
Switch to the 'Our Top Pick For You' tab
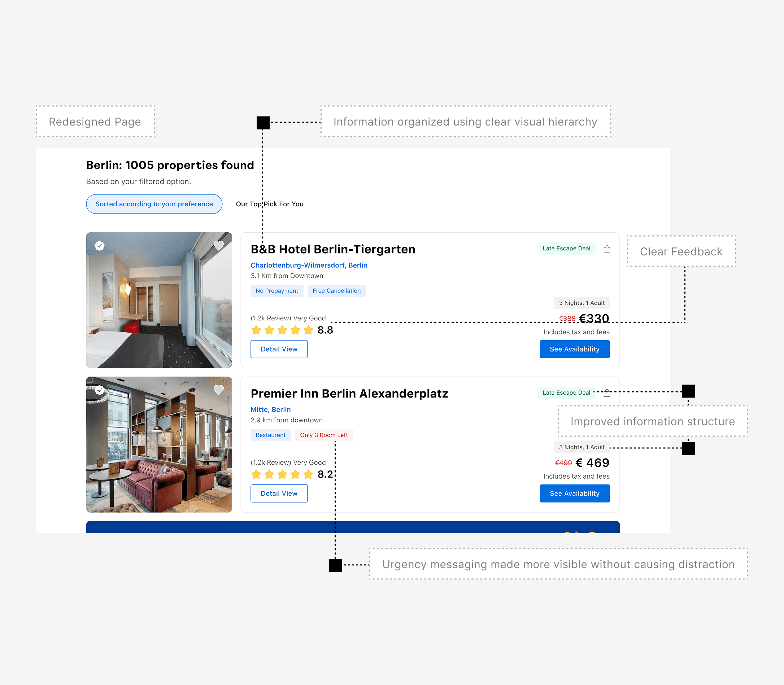coord(270,204)
